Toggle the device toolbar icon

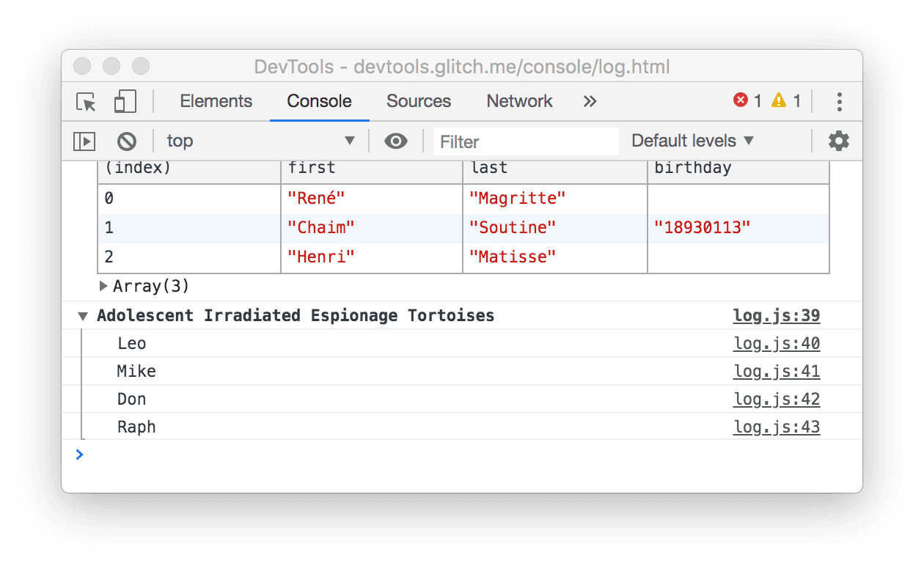(x=125, y=102)
